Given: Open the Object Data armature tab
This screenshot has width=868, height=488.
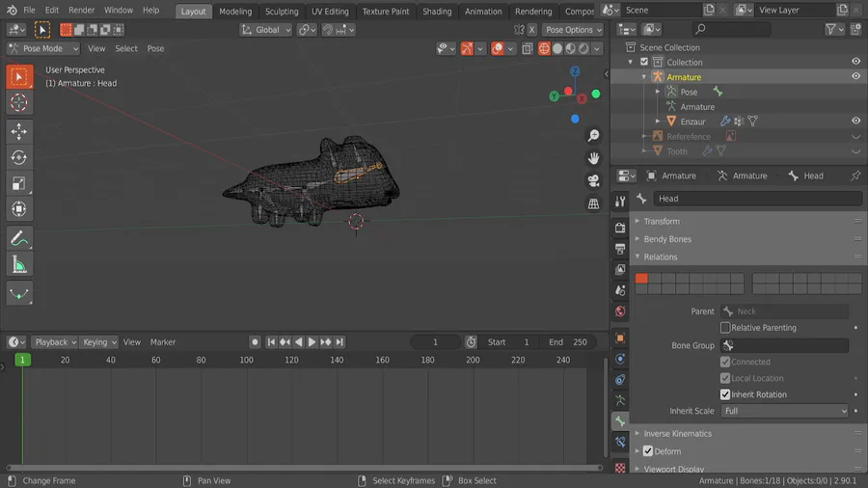Looking at the screenshot, I should (620, 400).
